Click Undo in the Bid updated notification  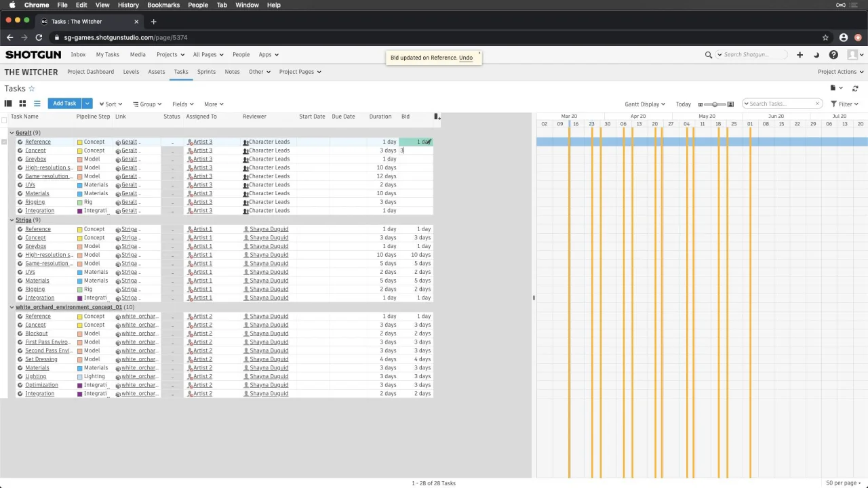466,58
